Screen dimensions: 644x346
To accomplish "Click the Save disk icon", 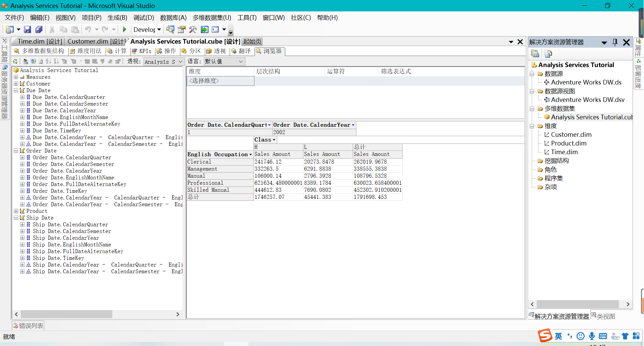I will (27, 30).
